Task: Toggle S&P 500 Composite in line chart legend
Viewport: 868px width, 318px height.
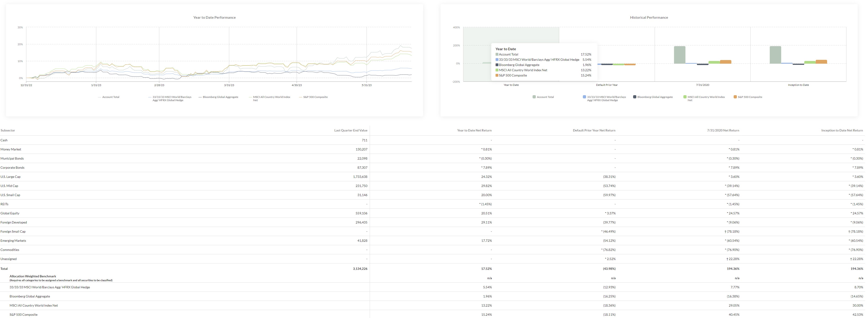Action: [313, 97]
